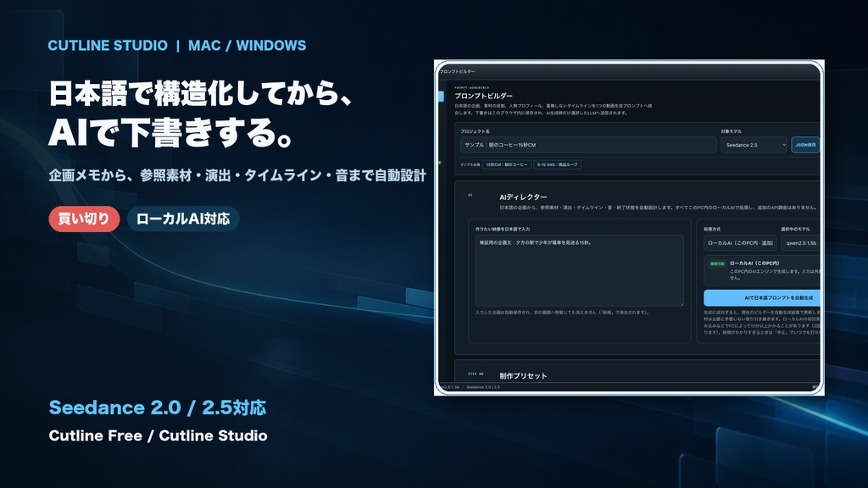Load the 9:16 SNS:商品ループ sample
The width and height of the screenshot is (868, 488).
[x=558, y=165]
